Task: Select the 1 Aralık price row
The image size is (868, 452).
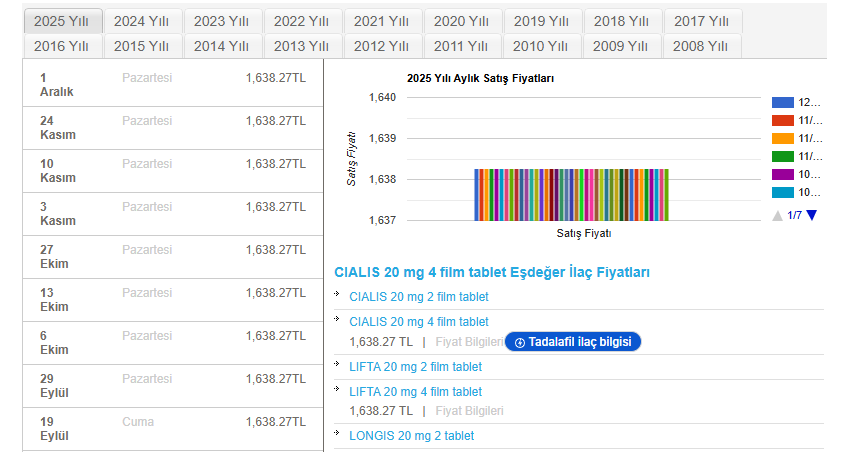Action: [173, 85]
